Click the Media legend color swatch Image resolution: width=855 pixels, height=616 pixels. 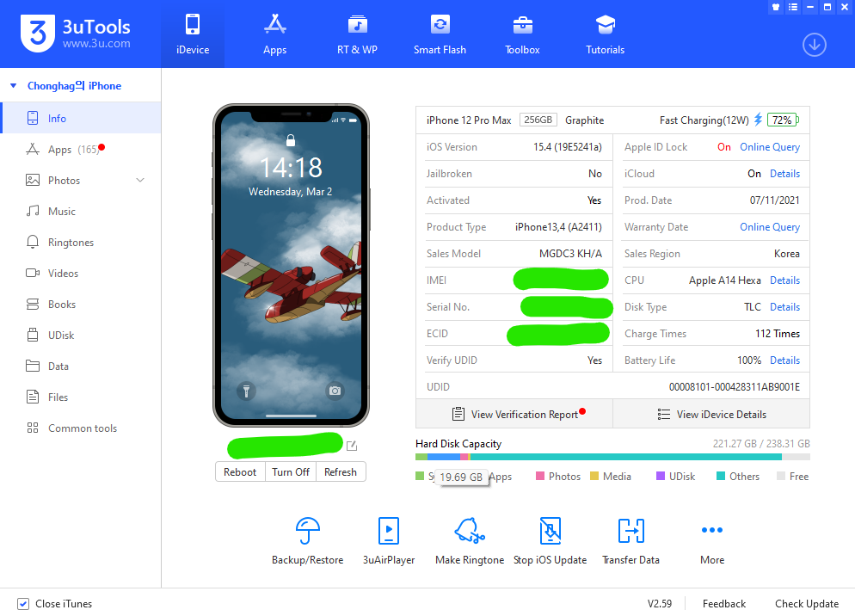click(594, 477)
